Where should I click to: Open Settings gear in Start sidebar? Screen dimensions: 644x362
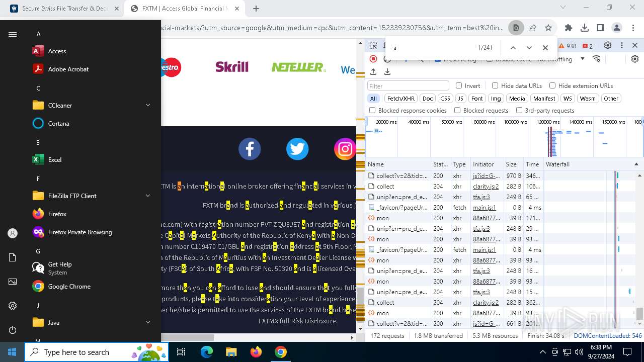(x=13, y=306)
